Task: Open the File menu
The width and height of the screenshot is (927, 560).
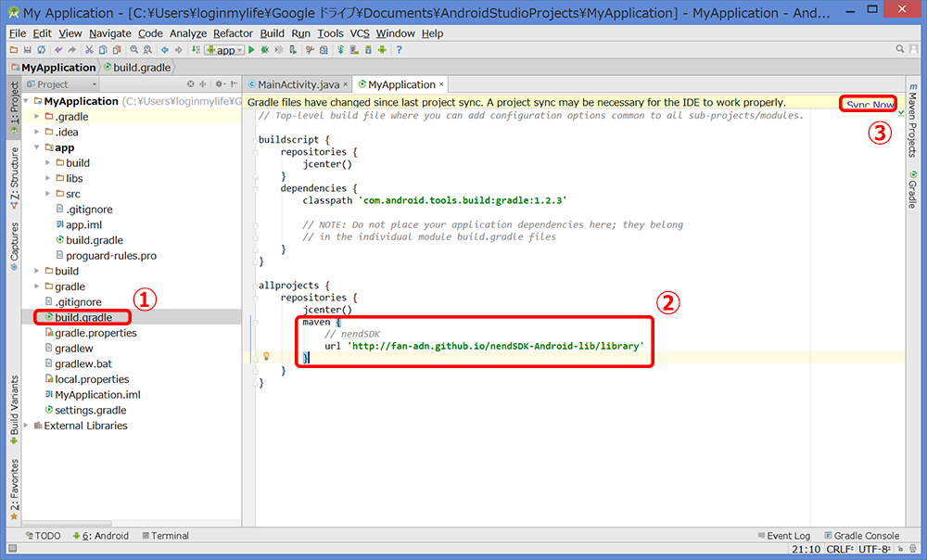Action: 18,33
